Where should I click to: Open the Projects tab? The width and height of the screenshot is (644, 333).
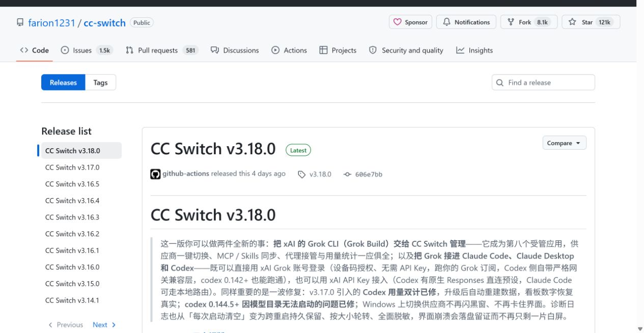pos(338,50)
